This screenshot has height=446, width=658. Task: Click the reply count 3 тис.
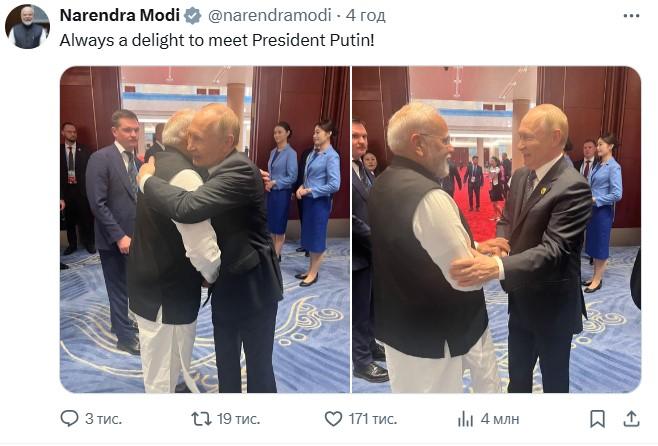coord(103,419)
